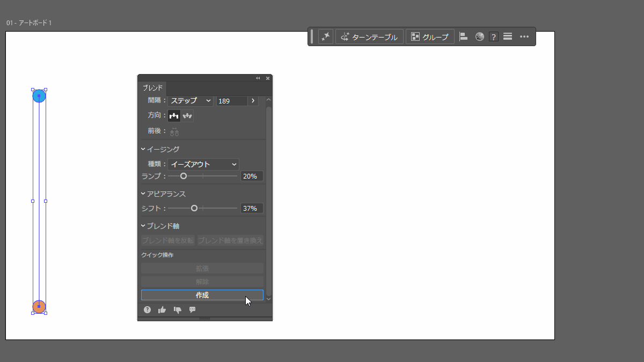Image resolution: width=644 pixels, height=362 pixels.
Task: Click the 01 - アートボード 1 label
Action: (29, 23)
